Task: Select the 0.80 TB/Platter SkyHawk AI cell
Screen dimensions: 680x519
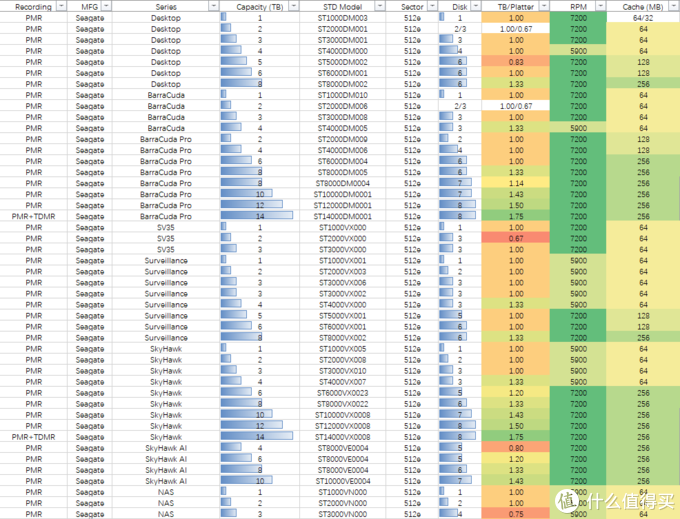Action: (x=515, y=447)
